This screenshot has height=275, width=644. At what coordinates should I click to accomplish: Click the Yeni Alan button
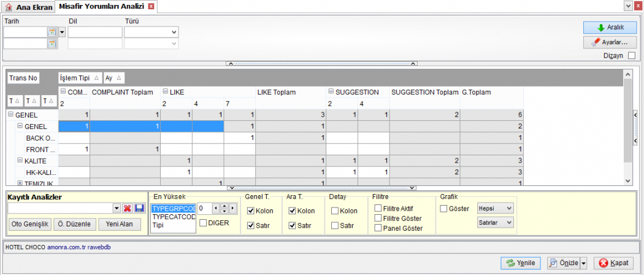[x=121, y=224]
